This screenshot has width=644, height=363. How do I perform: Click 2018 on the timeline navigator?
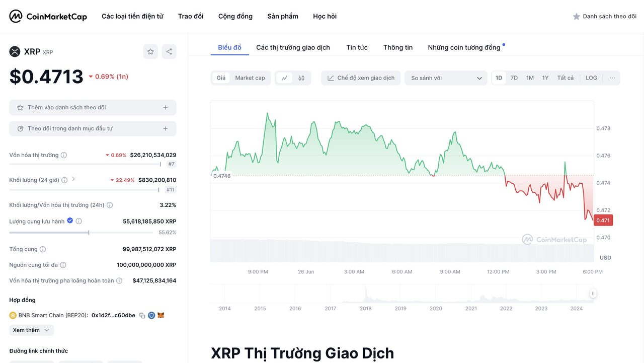click(366, 308)
